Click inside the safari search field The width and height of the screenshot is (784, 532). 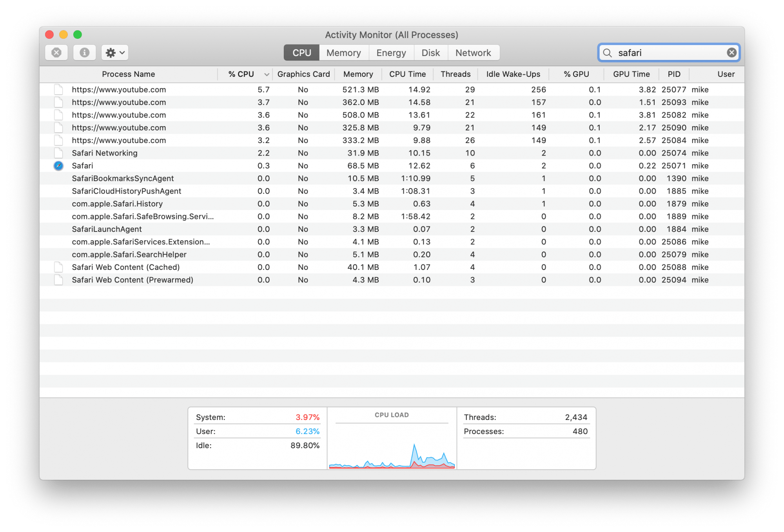(x=666, y=53)
